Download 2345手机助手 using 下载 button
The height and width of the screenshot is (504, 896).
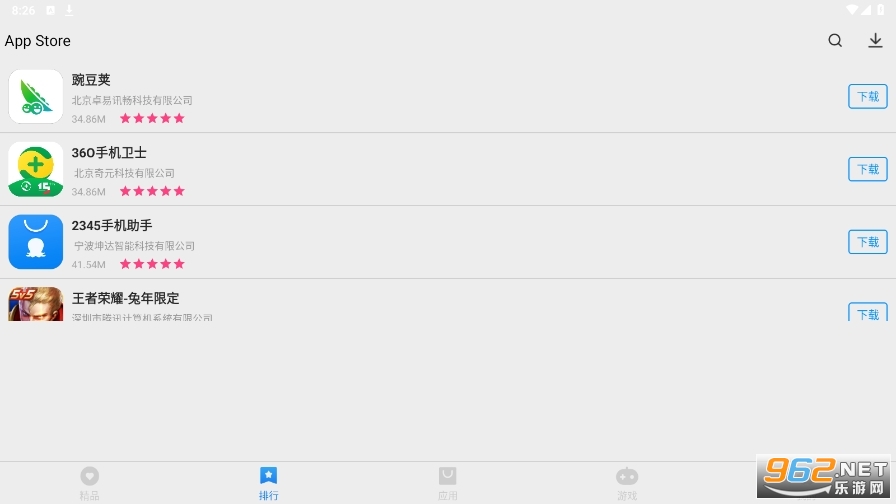867,242
